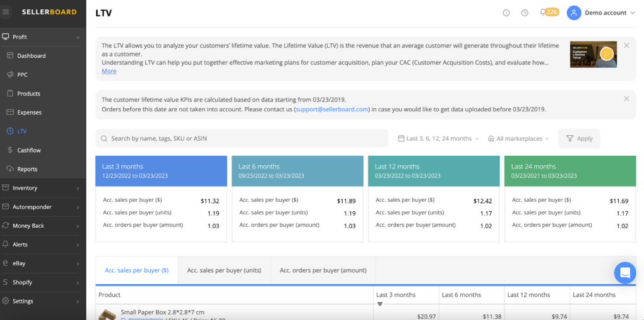
Task: Click the More link in banner
Action: click(109, 71)
